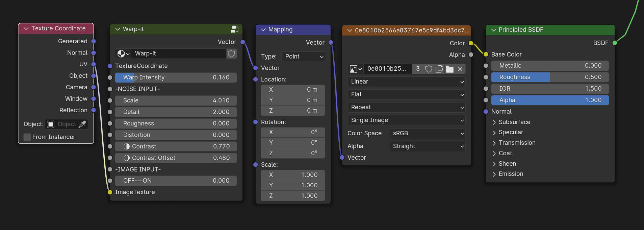Expand the Emission panel
Image resolution: width=644 pixels, height=230 pixels.
click(x=494, y=174)
